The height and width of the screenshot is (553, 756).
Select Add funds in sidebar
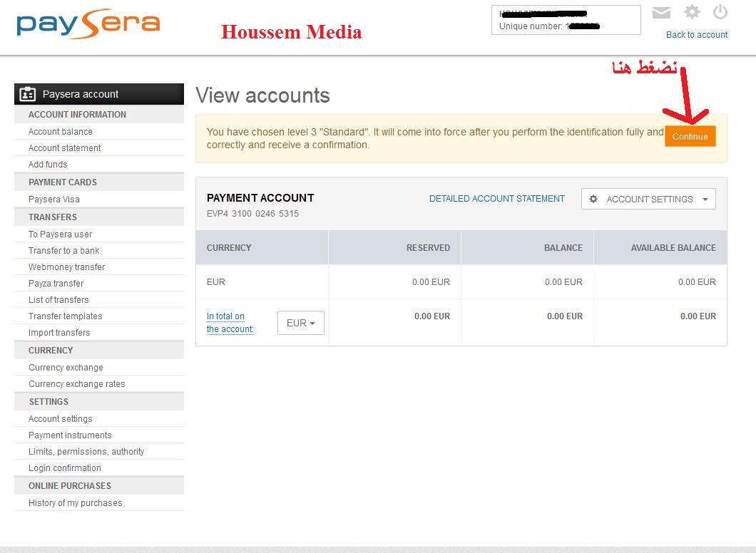coord(48,165)
